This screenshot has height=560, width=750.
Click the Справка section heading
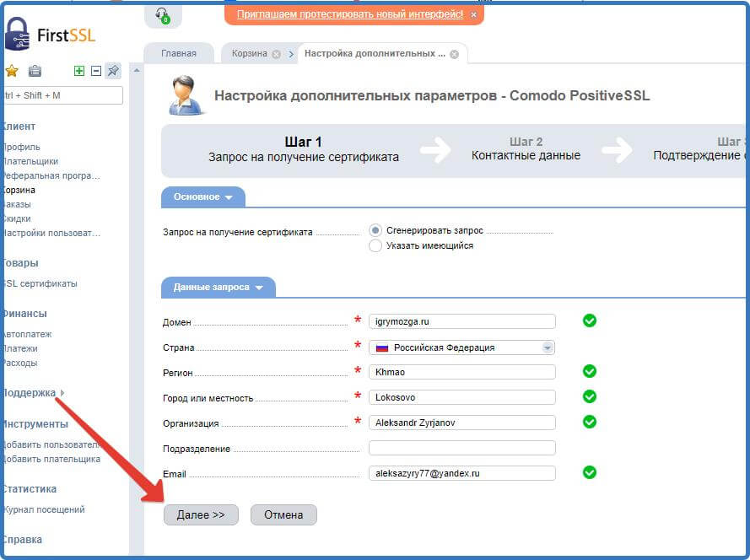coord(22,540)
